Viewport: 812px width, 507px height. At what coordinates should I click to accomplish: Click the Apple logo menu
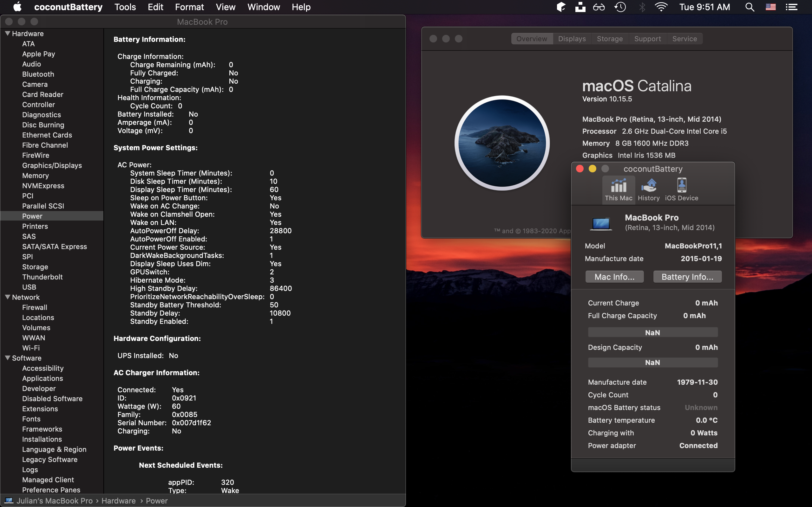[x=17, y=7]
